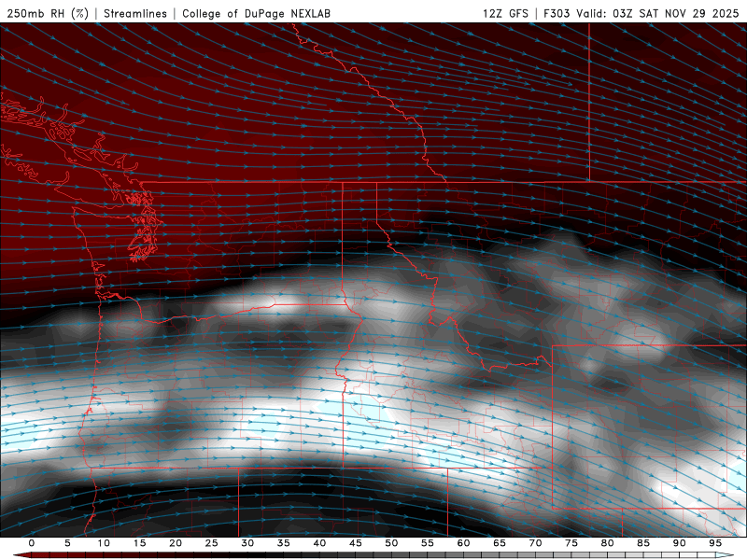This screenshot has width=747, height=560.
Task: Click the "80" value on color scale
Action: [x=607, y=543]
